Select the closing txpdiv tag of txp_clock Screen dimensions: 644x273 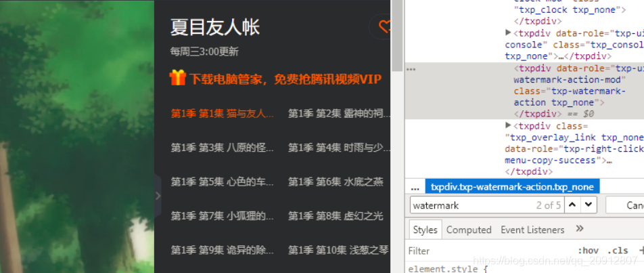pyautogui.click(x=538, y=21)
